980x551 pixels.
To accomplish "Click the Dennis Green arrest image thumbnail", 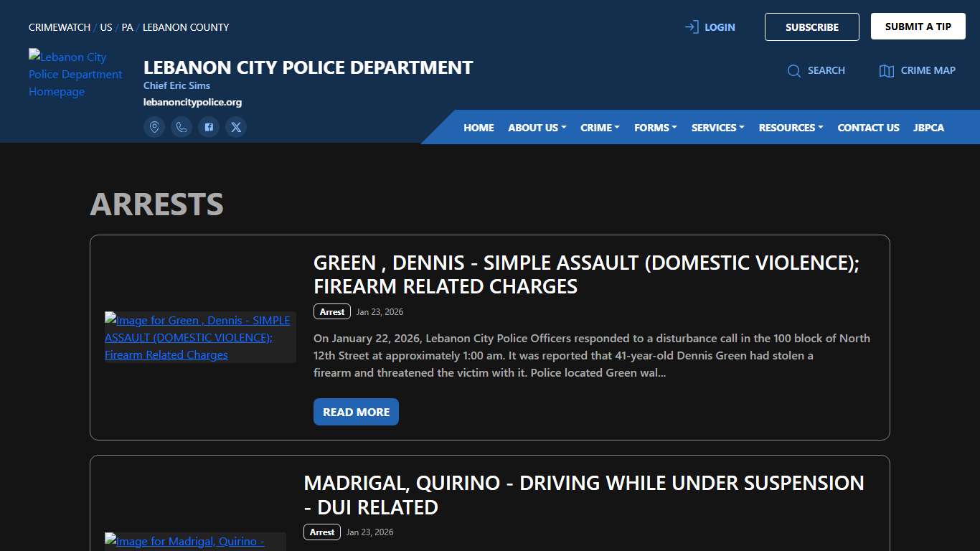I will click(199, 337).
